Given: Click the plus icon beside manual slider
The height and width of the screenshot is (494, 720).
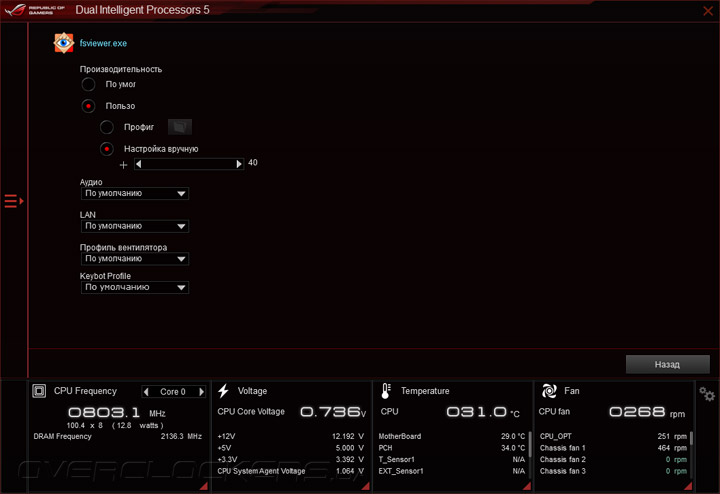Looking at the screenshot, I should coord(123,164).
